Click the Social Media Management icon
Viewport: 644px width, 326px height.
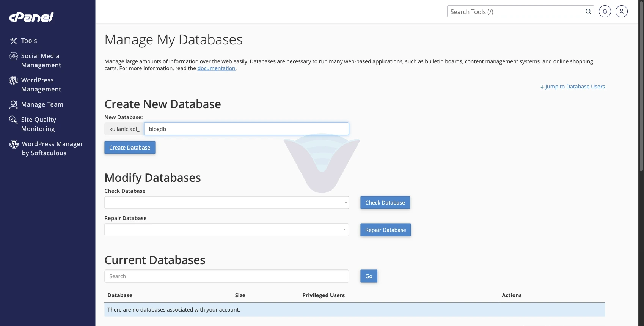tap(14, 56)
